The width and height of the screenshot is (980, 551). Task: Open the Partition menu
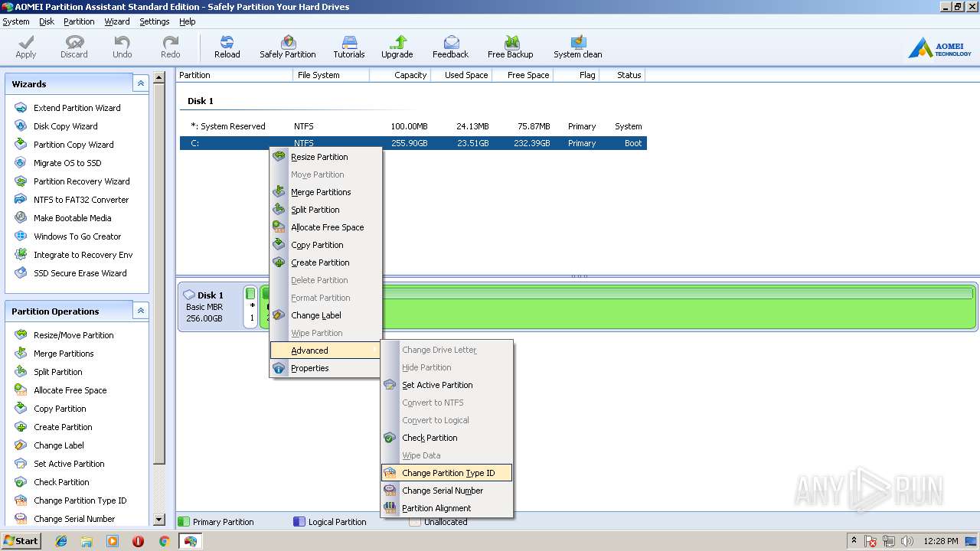(x=79, y=21)
